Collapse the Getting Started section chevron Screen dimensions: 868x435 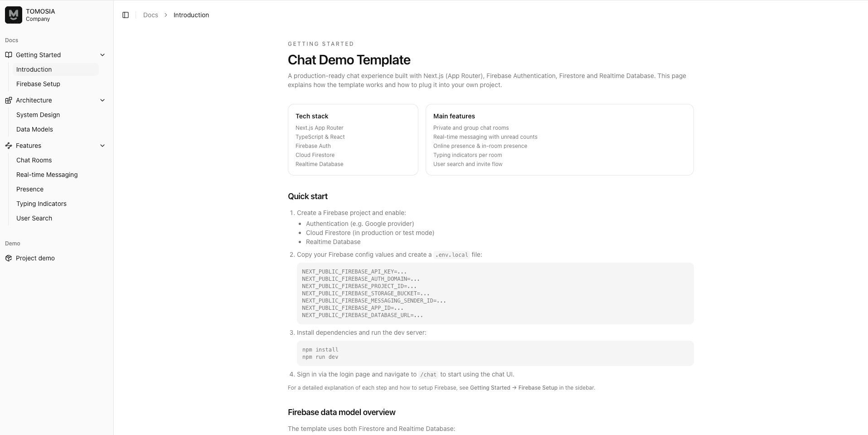[x=102, y=55]
